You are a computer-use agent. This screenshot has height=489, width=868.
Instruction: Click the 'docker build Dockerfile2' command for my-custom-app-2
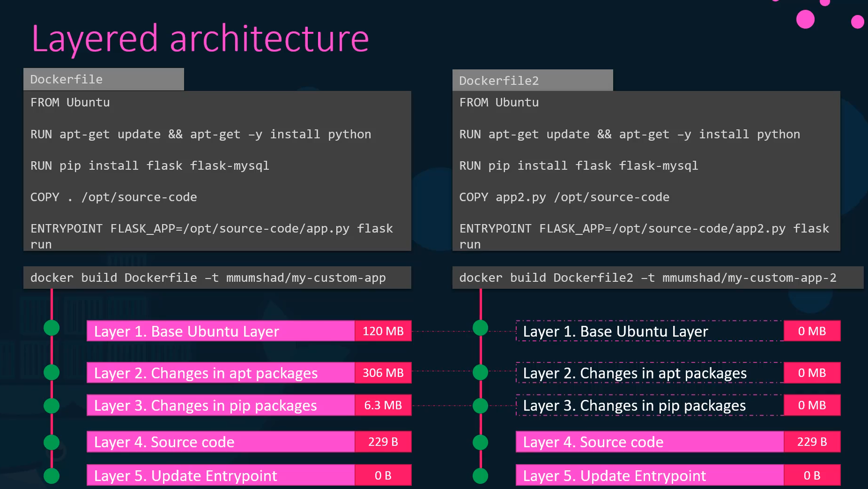tap(658, 278)
